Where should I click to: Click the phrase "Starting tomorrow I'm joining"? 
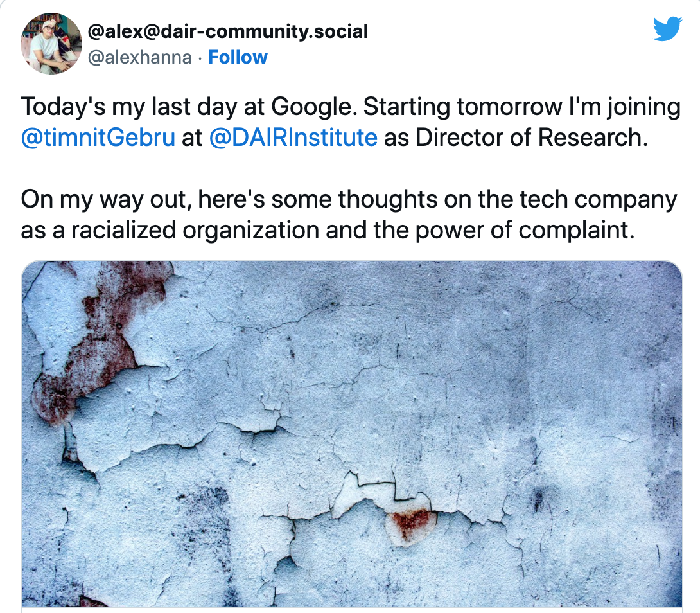click(521, 107)
